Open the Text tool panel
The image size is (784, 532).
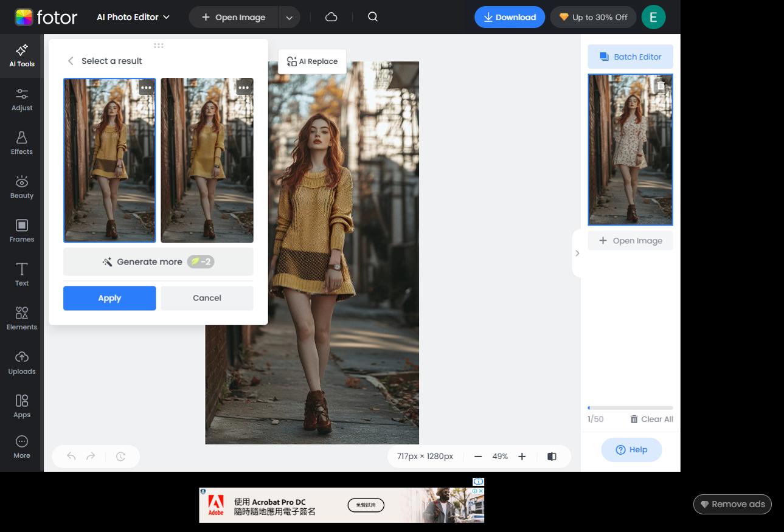[x=21, y=274]
